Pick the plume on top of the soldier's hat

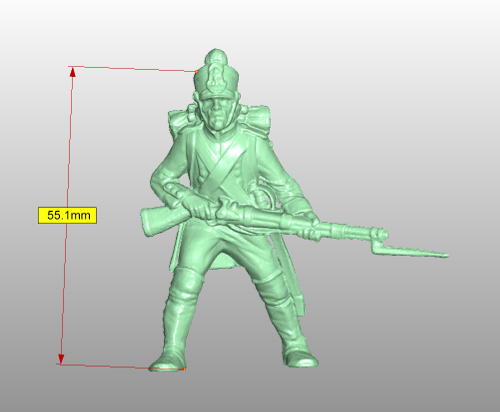coord(216,57)
